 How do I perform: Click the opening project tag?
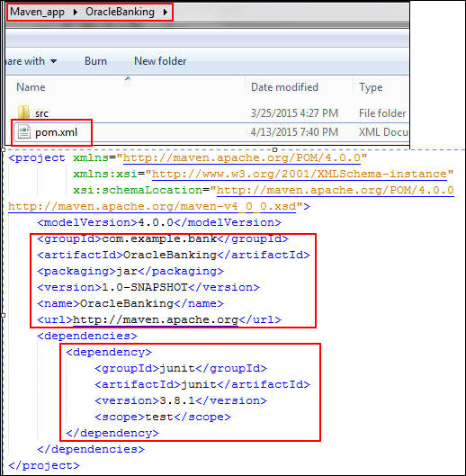click(x=37, y=158)
